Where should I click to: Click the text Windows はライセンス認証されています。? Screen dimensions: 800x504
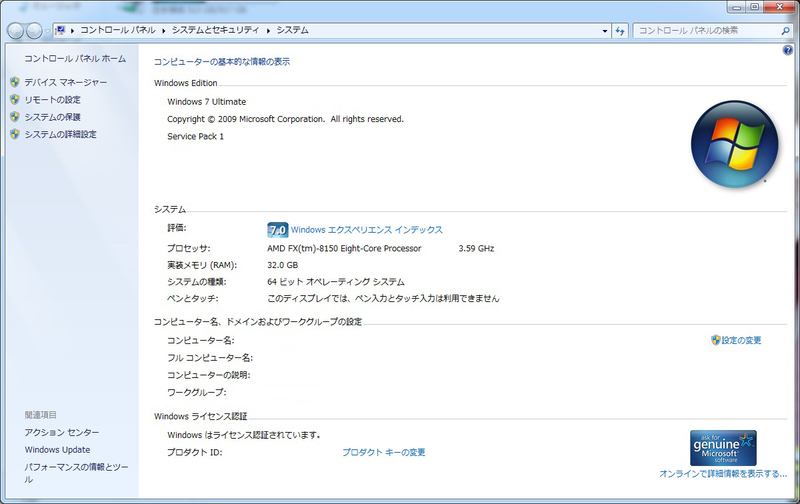[244, 435]
